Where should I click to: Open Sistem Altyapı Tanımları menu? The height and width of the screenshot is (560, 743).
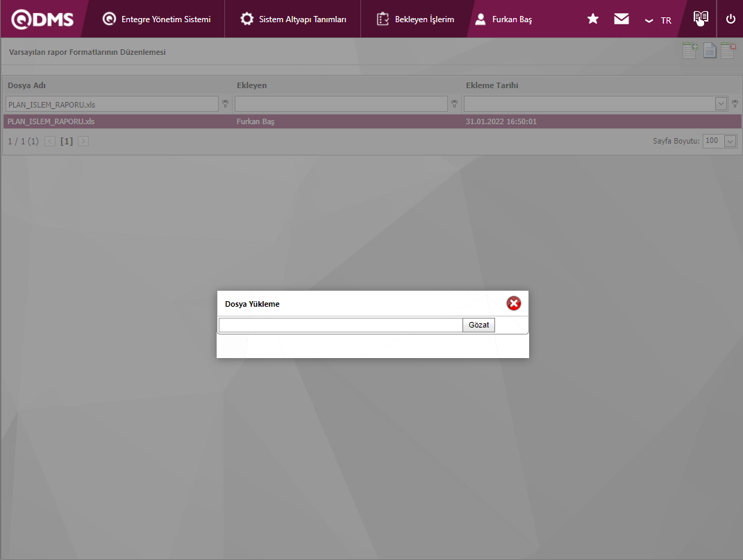click(293, 19)
